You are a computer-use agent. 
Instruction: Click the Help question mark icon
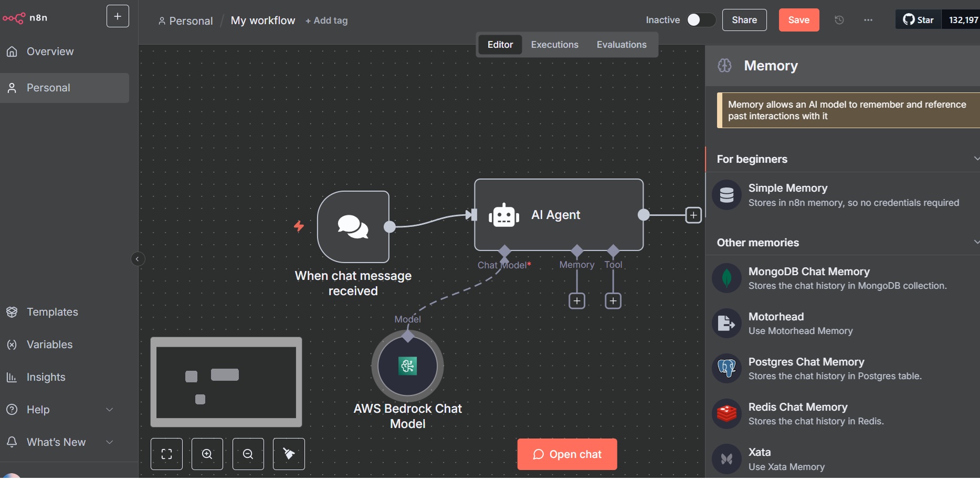pos(12,410)
